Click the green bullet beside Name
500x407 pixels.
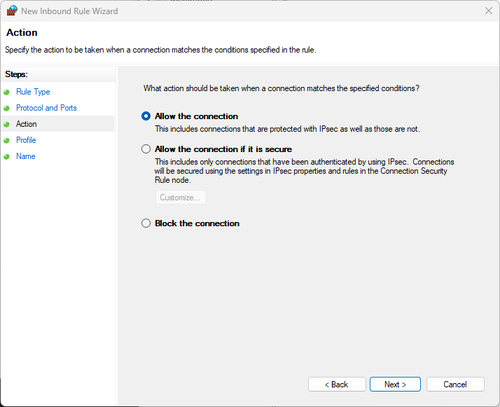(6, 157)
